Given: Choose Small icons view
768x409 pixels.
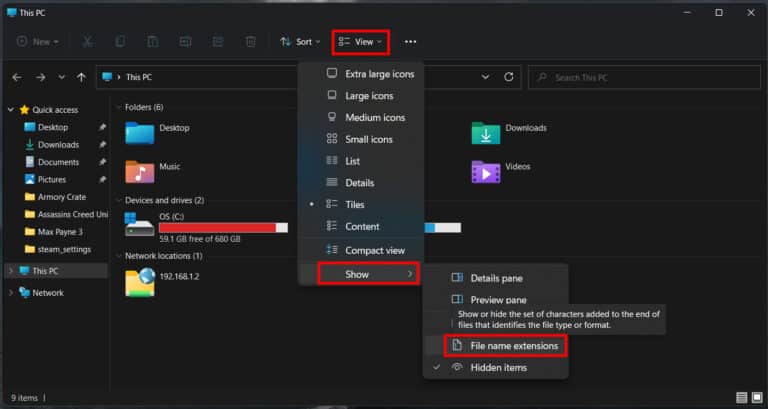Looking at the screenshot, I should [361, 139].
